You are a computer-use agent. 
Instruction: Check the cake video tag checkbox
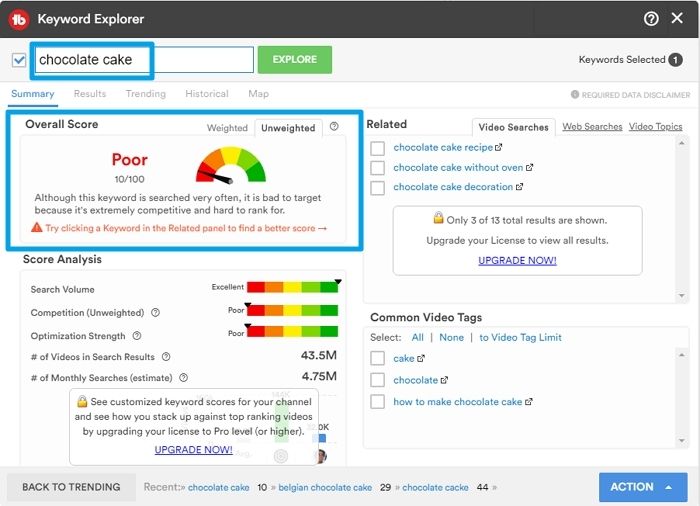(x=378, y=358)
